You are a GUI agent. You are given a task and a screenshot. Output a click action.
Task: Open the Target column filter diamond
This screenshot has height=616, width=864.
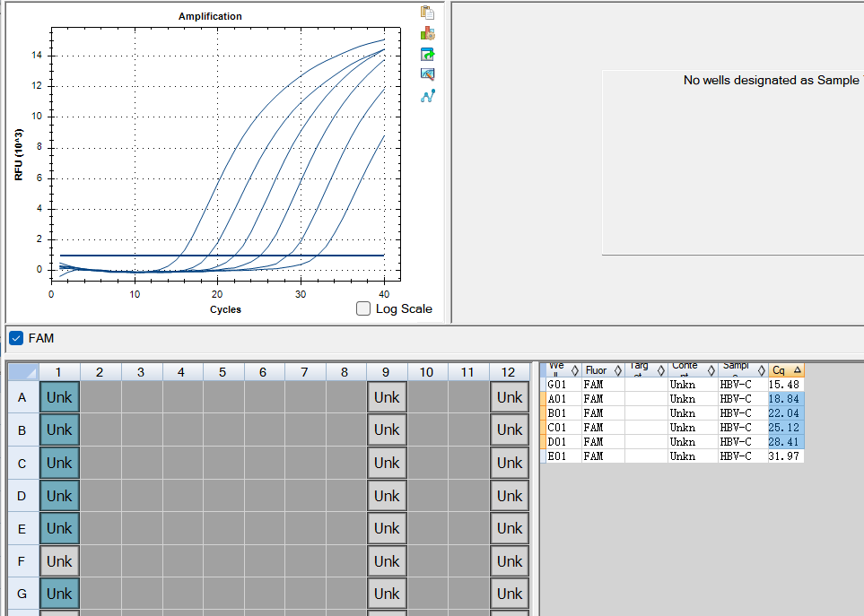tap(660, 370)
